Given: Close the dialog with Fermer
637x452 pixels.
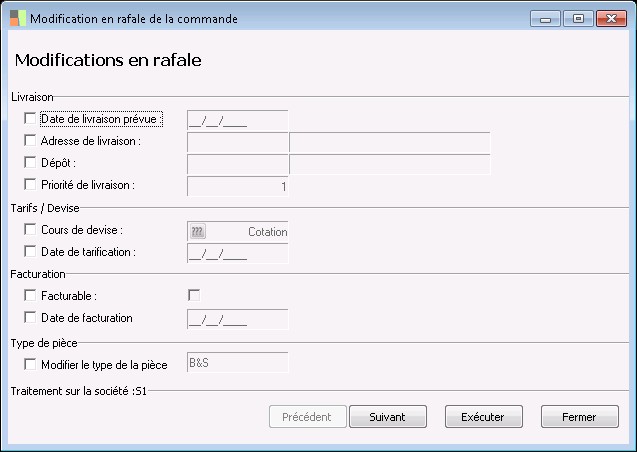Looking at the screenshot, I should click(580, 417).
